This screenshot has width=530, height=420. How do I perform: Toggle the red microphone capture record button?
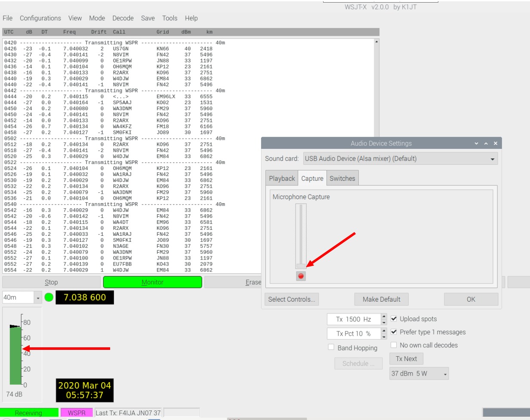(x=301, y=276)
